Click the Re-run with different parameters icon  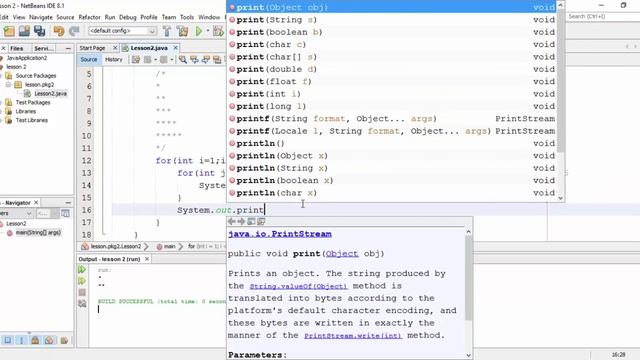[82, 281]
